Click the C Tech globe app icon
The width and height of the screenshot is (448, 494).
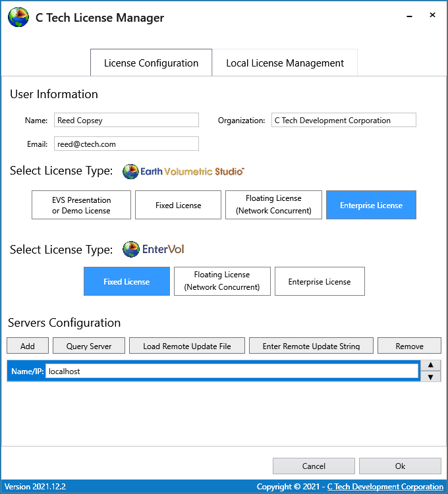pyautogui.click(x=18, y=17)
